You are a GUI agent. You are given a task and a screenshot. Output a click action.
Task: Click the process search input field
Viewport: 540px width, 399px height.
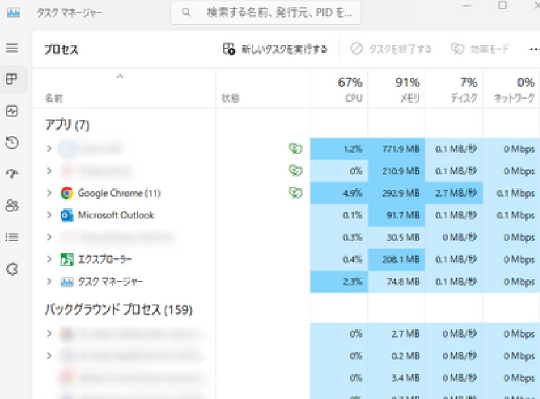(266, 12)
